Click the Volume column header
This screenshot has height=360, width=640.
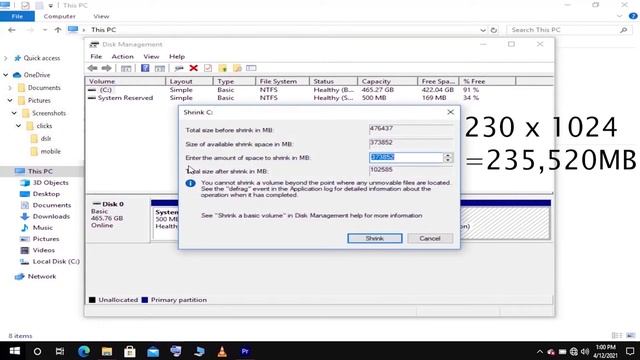tap(125, 81)
